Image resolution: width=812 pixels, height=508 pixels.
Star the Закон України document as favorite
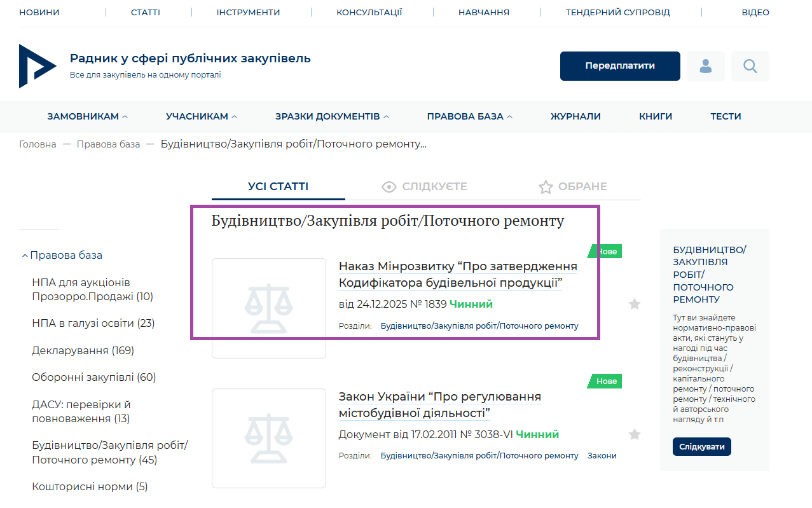pos(634,435)
